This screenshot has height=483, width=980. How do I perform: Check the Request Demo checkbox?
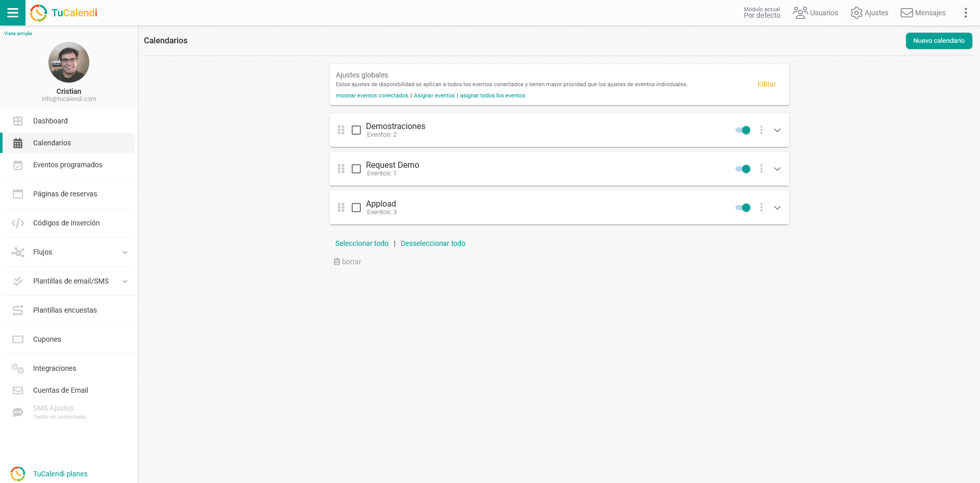[356, 169]
